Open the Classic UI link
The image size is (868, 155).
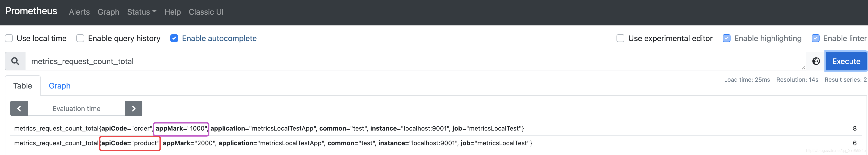pyautogui.click(x=206, y=12)
